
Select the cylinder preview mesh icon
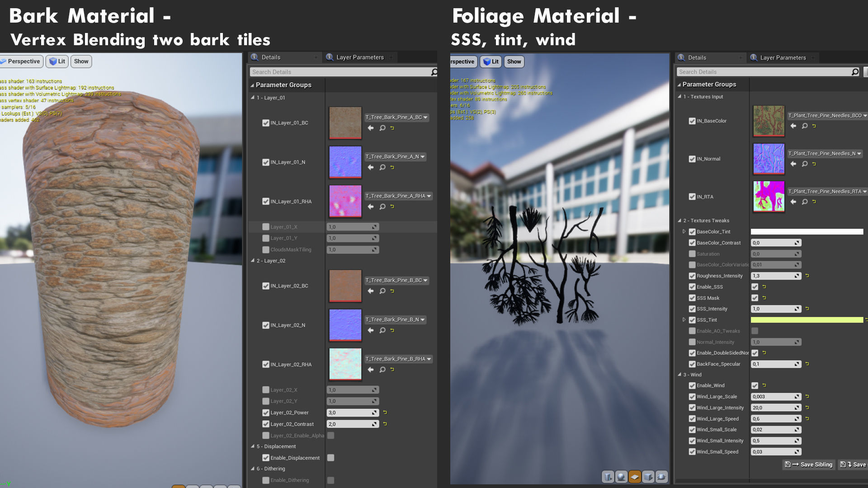pos(608,477)
